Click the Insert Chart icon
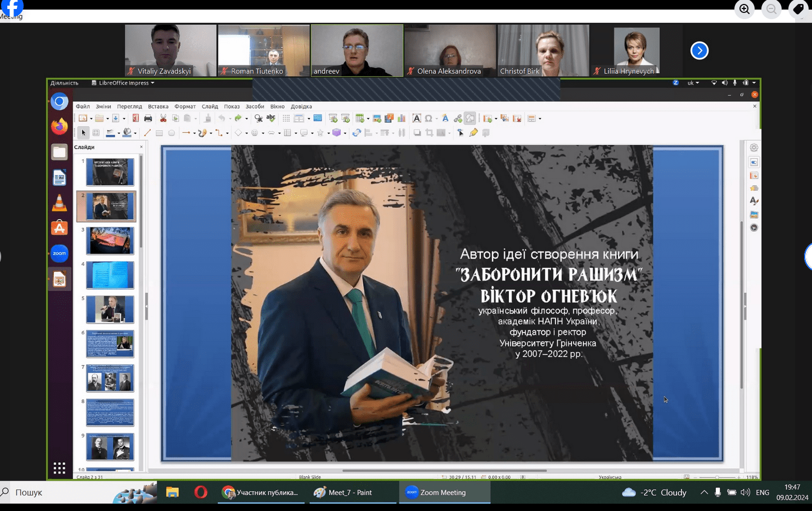This screenshot has width=812, height=511. click(x=402, y=118)
